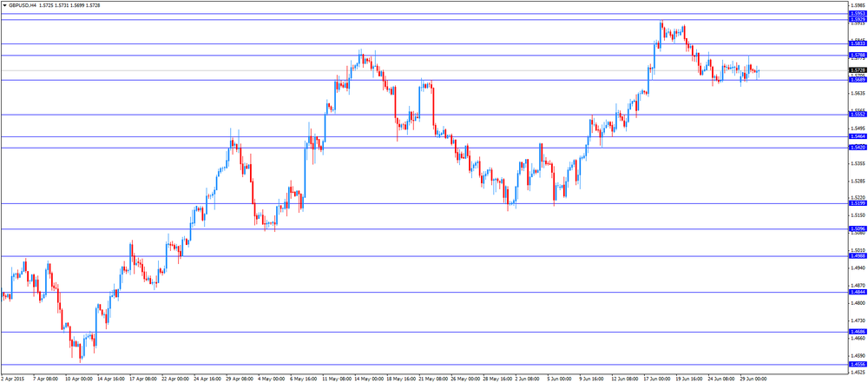Select the 1.5096 price level label
The image size is (868, 383).
point(857,229)
